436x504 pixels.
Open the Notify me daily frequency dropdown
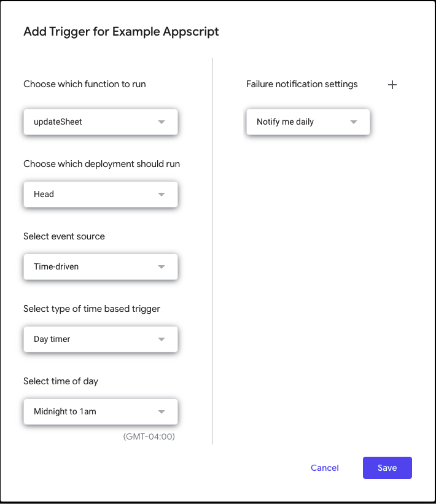pos(308,122)
